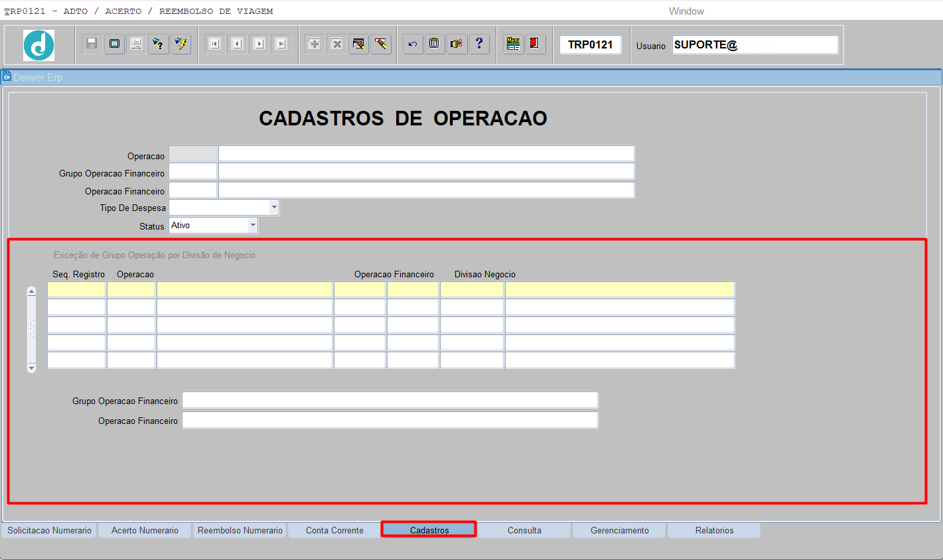Click the enter query flashlight icon
Viewport: 943px width, 560px height.
(x=159, y=44)
